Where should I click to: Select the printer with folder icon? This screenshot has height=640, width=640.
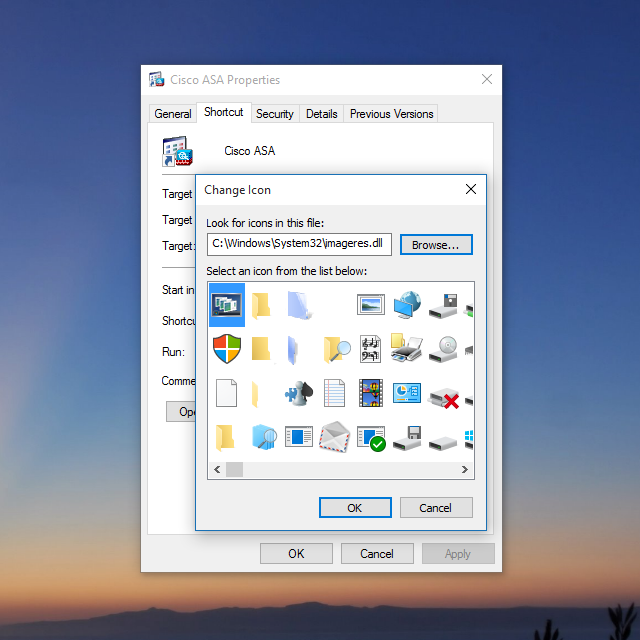(406, 348)
